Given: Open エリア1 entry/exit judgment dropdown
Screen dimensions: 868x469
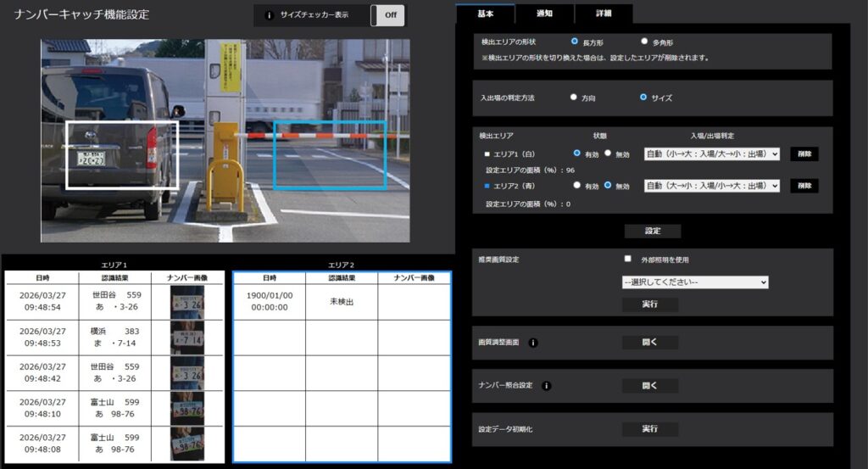Looking at the screenshot, I should point(711,154).
